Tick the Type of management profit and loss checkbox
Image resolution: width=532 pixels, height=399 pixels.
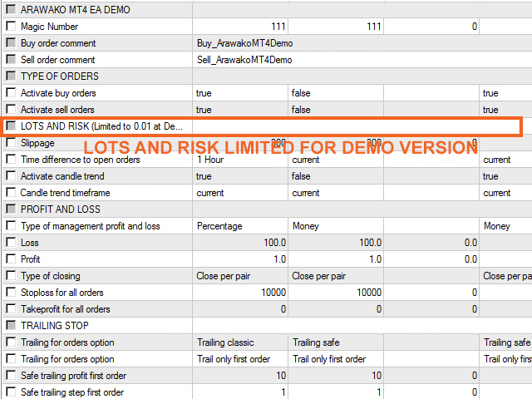11,225
